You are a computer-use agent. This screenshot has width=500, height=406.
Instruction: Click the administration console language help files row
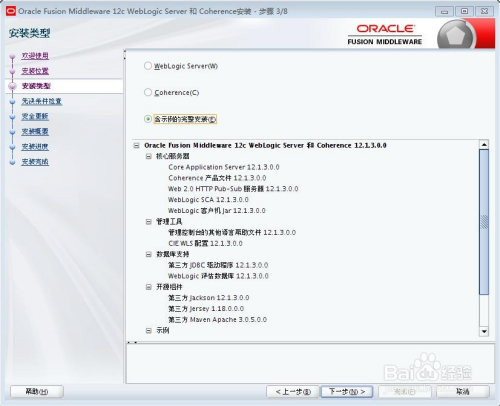click(232, 232)
